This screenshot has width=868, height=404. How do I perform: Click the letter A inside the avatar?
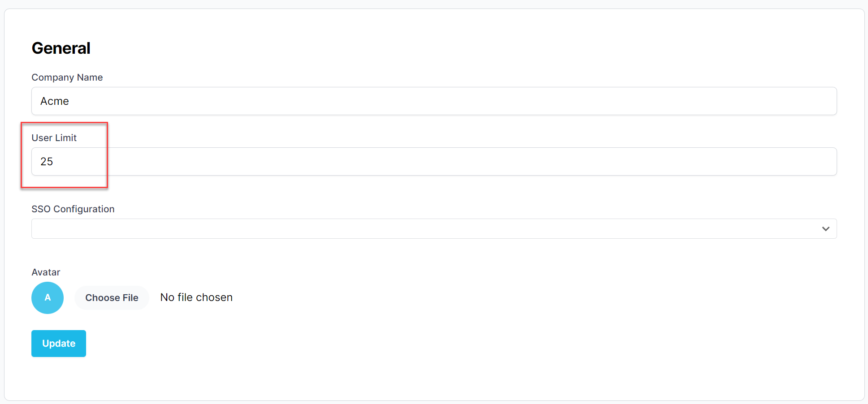[48, 298]
